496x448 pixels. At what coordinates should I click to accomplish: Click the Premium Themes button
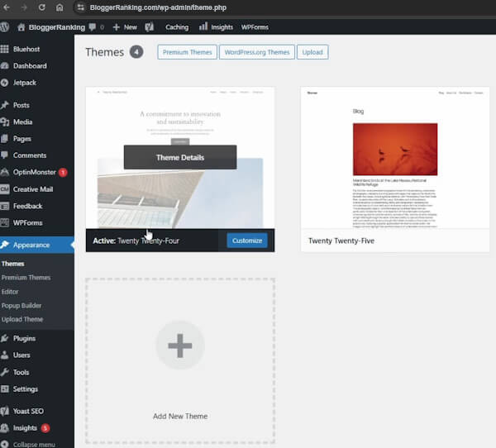tap(187, 52)
